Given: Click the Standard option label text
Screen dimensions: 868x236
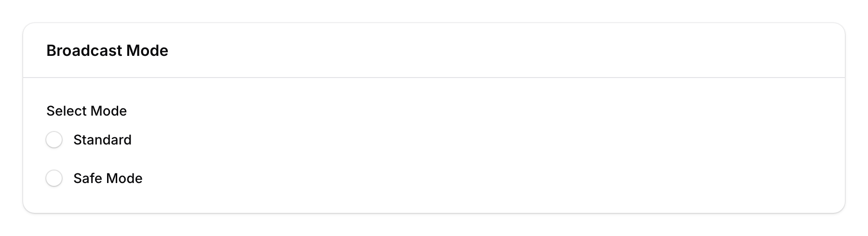Looking at the screenshot, I should click(x=102, y=140).
